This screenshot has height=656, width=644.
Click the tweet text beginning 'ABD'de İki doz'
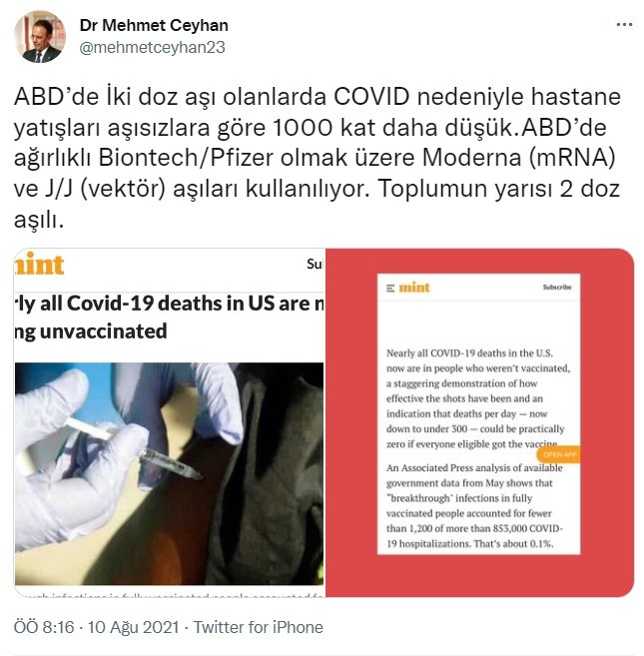(x=317, y=158)
